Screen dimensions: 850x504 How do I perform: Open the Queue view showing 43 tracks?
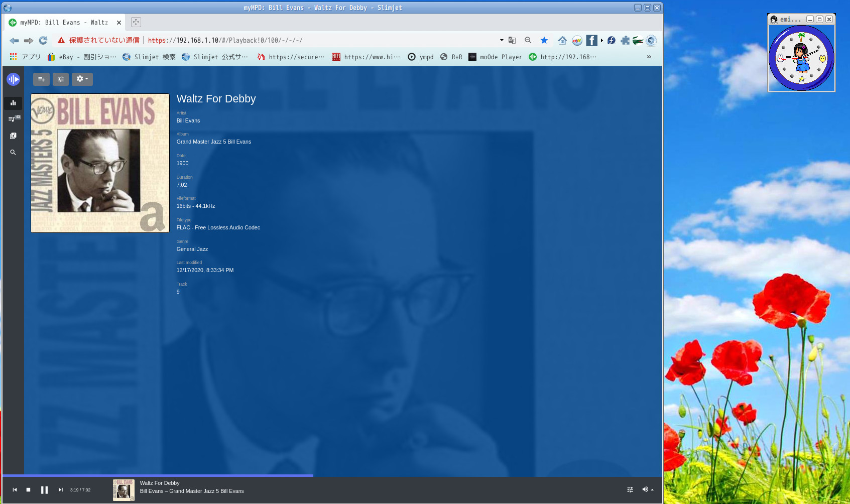13,119
